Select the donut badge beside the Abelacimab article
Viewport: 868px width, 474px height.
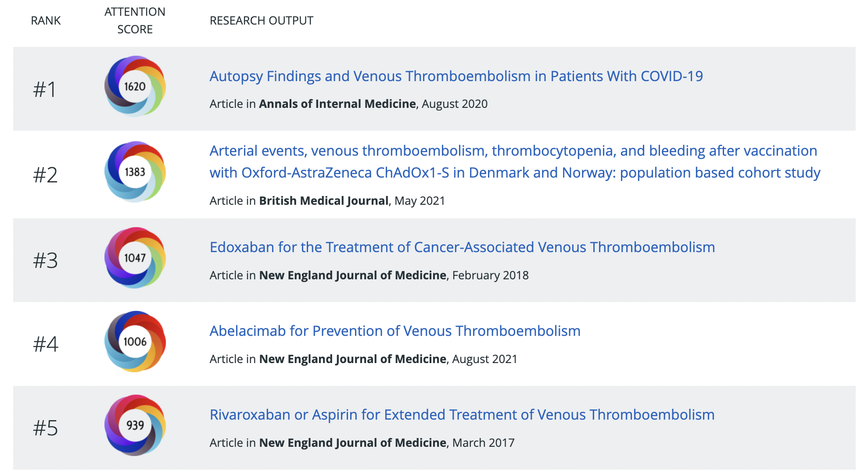[x=134, y=342]
